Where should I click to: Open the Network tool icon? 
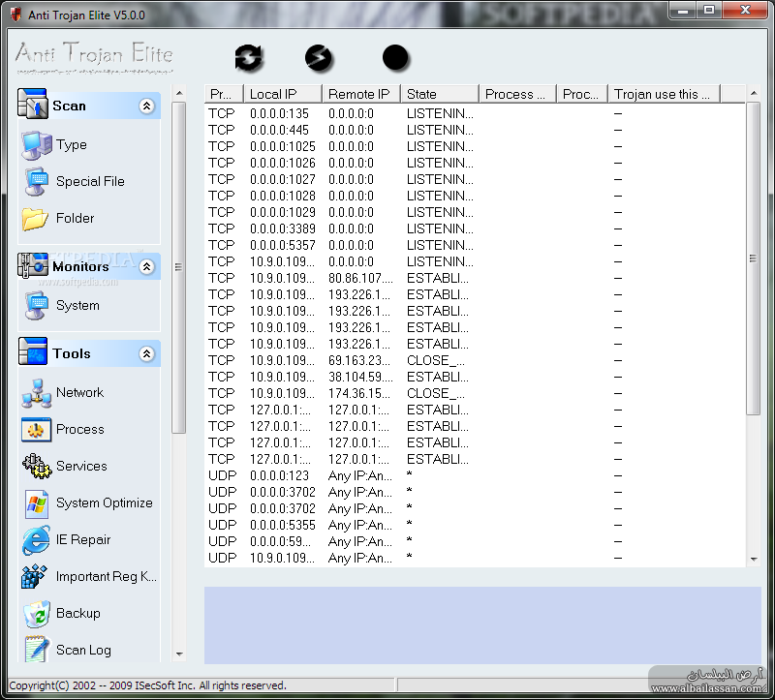pyautogui.click(x=36, y=393)
